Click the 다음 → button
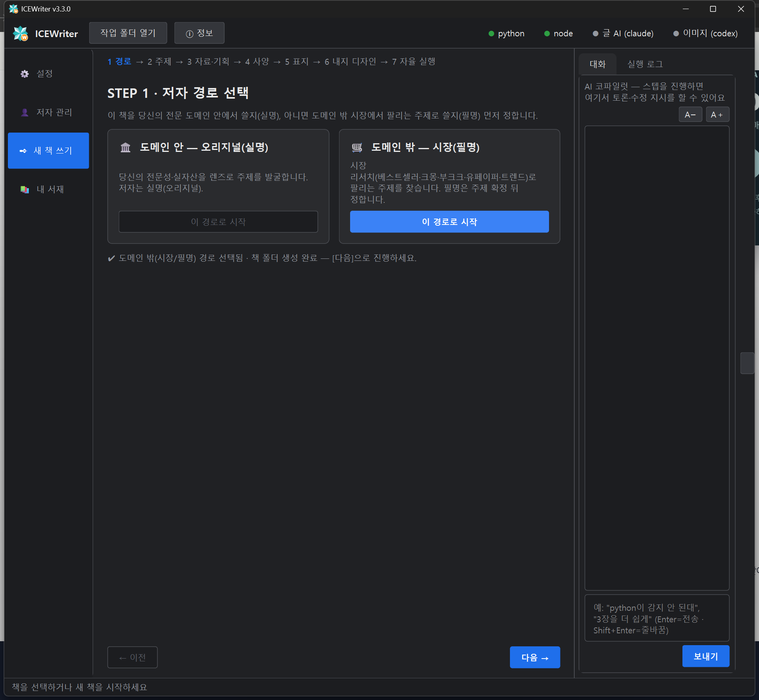Image resolution: width=759 pixels, height=700 pixels. 535,657
